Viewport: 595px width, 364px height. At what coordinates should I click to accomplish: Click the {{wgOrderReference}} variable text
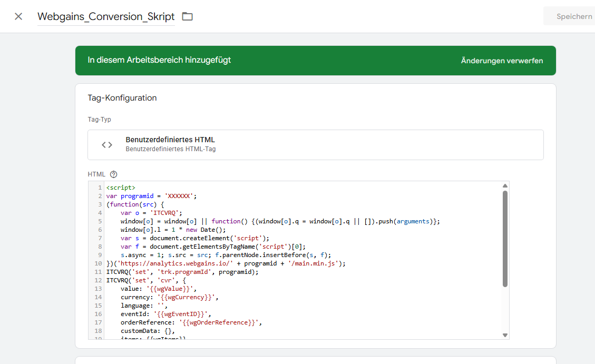[x=220, y=322]
